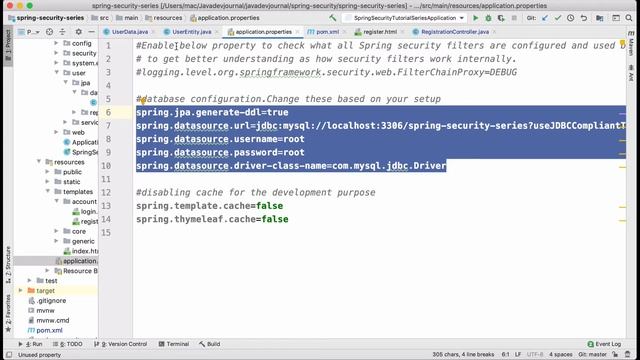Click the Stop square icon
The width and height of the screenshot is (640, 360).
514,18
